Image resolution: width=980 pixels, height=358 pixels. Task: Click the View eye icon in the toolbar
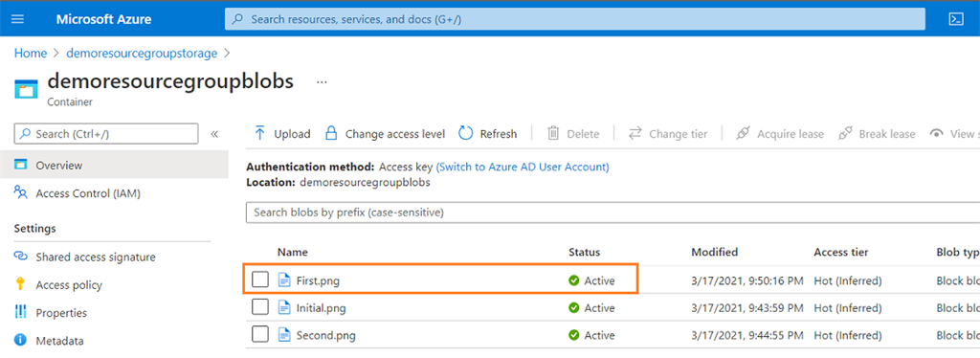click(x=936, y=134)
